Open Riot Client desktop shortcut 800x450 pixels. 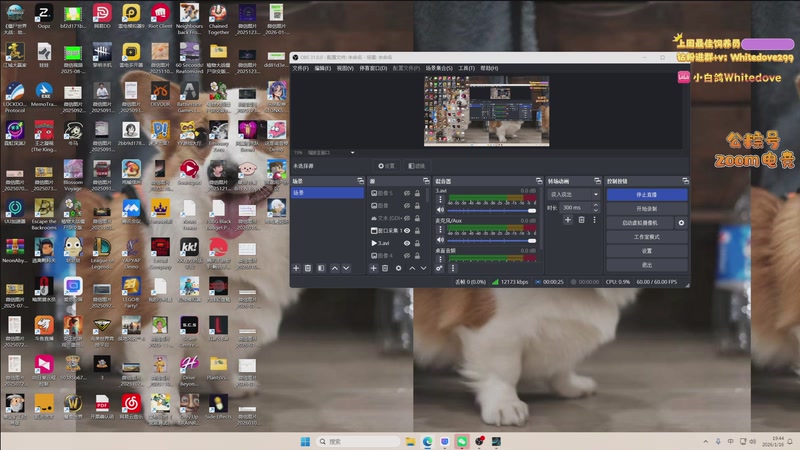pyautogui.click(x=160, y=16)
